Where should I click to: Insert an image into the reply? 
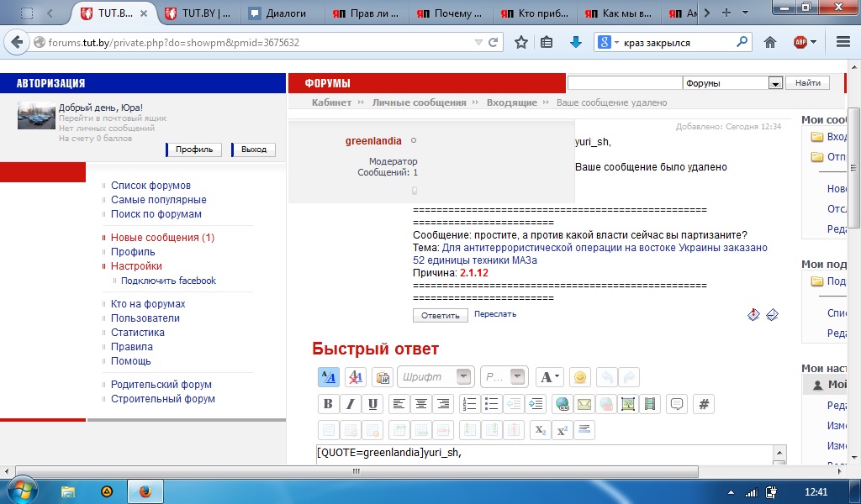point(627,404)
